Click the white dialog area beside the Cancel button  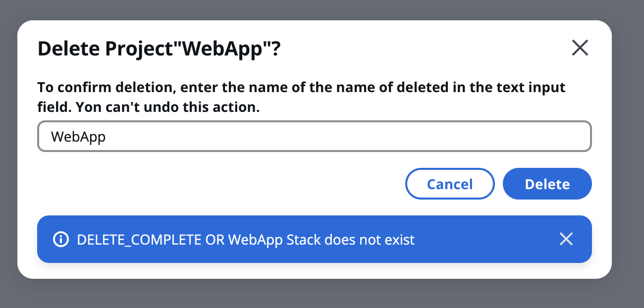(218, 184)
